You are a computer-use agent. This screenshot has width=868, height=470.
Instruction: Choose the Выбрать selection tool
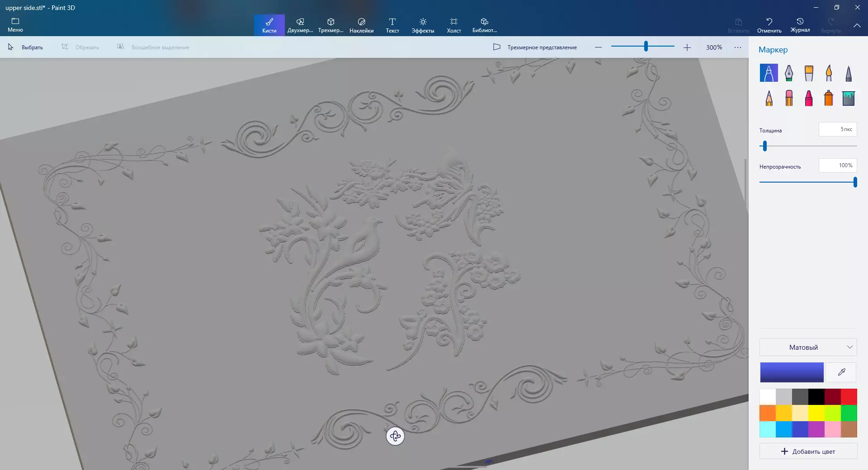pos(26,47)
